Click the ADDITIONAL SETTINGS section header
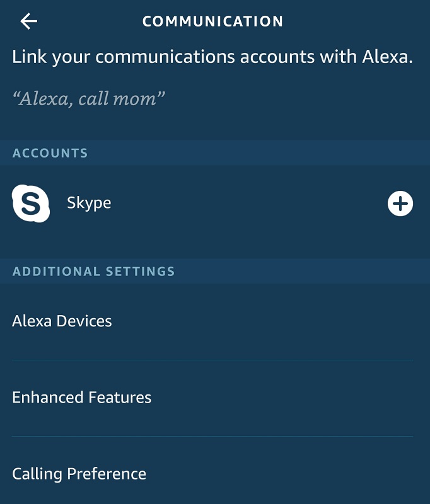The width and height of the screenshot is (430, 504). coord(93,272)
